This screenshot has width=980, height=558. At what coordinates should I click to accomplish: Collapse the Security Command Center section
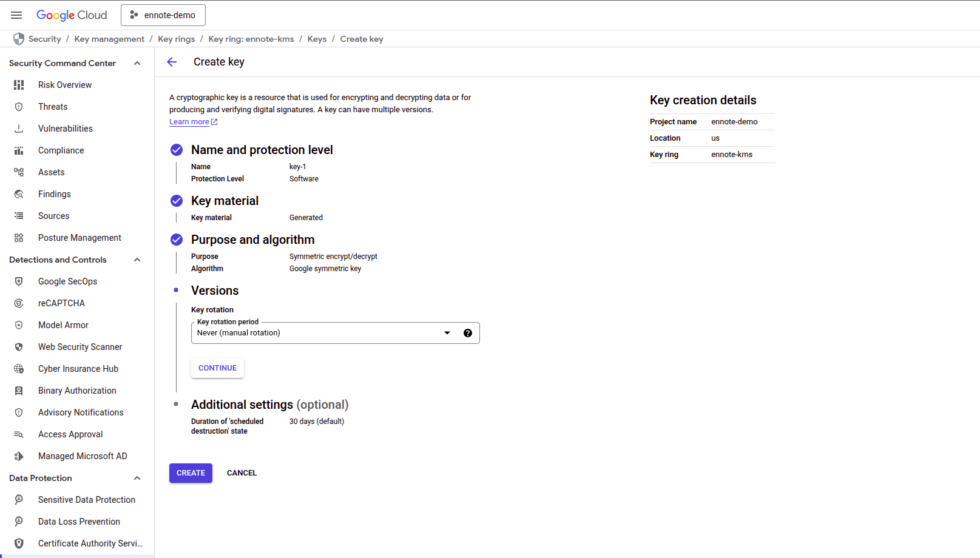point(137,63)
